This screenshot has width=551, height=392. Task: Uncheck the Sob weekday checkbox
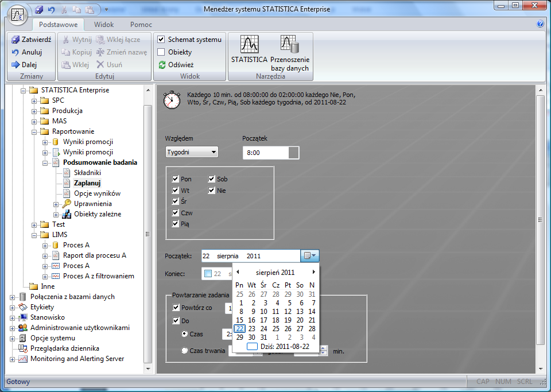pyautogui.click(x=211, y=179)
